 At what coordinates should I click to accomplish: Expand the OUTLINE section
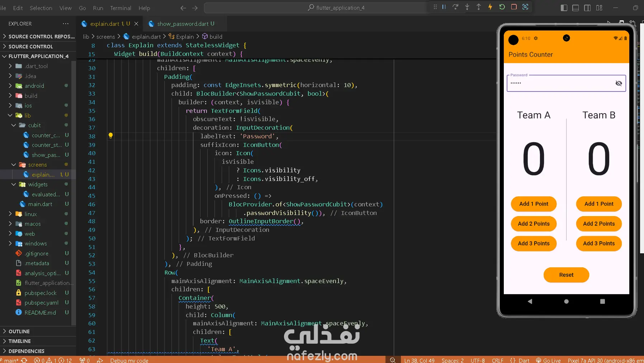38,331
